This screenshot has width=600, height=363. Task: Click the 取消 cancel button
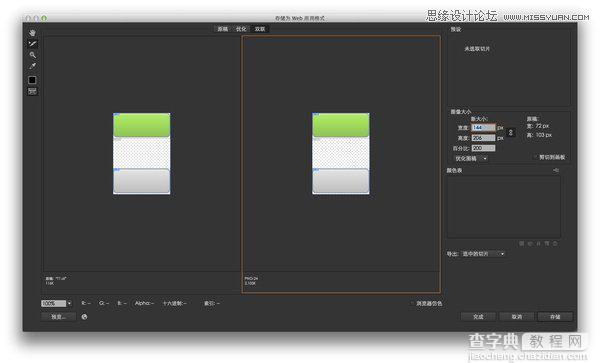coord(517,317)
